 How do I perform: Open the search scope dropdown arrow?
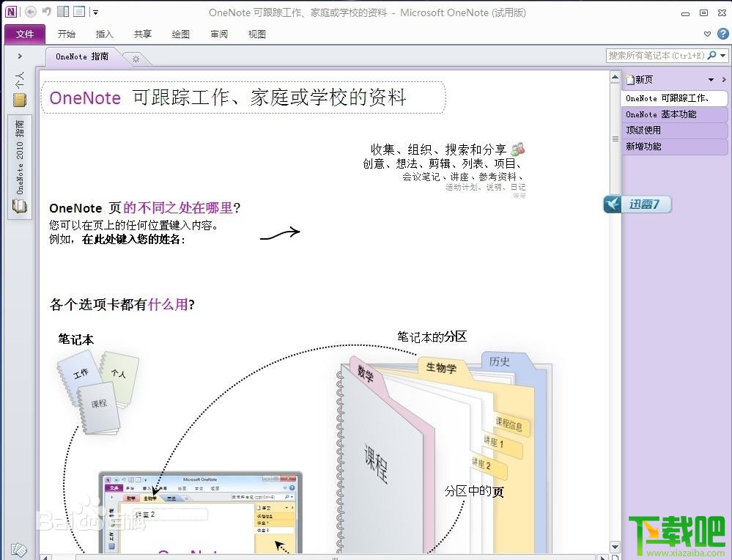pyautogui.click(x=723, y=56)
